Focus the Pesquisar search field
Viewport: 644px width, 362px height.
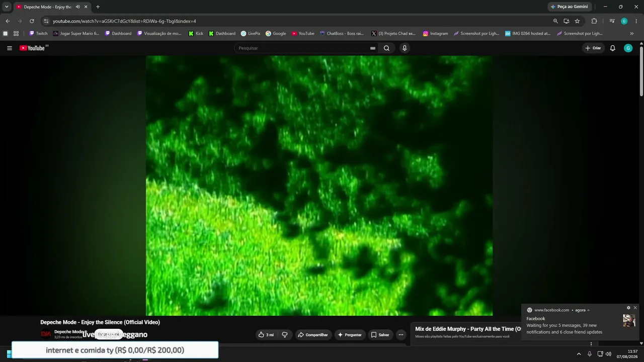(303, 48)
